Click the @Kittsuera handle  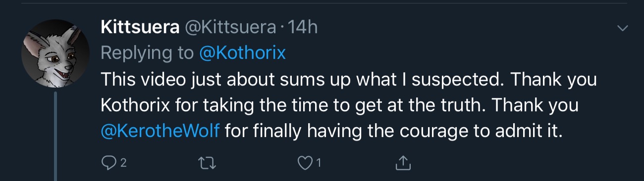pos(230,28)
